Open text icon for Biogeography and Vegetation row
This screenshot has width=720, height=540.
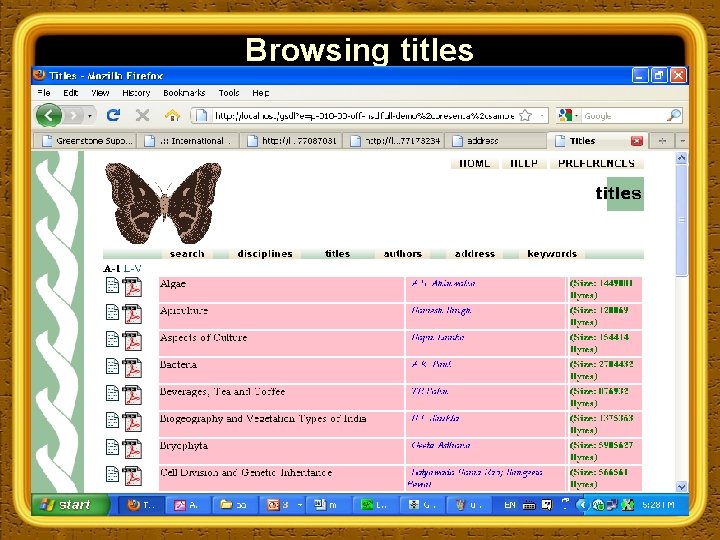click(112, 420)
